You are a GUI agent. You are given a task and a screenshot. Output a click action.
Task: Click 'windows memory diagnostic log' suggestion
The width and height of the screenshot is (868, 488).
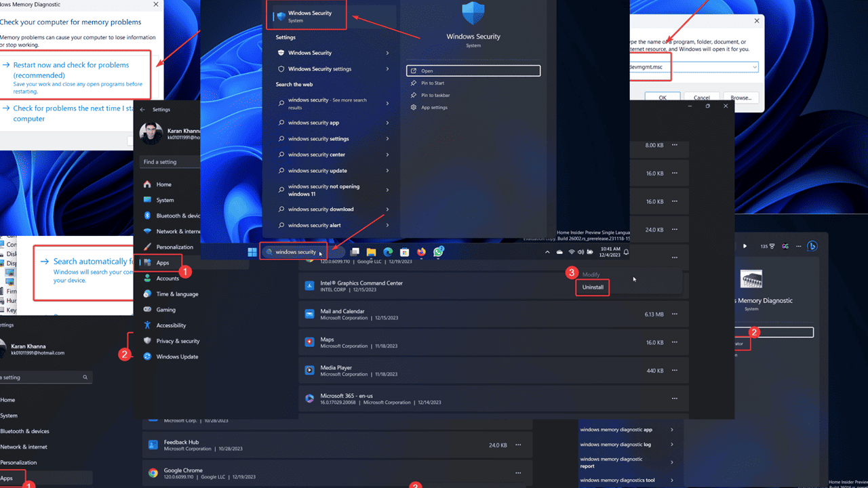click(616, 445)
